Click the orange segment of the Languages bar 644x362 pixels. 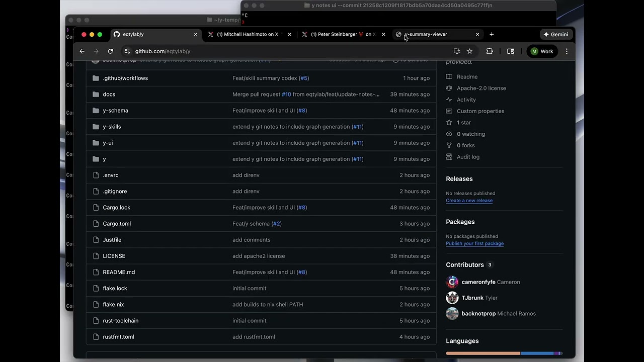coord(483,353)
